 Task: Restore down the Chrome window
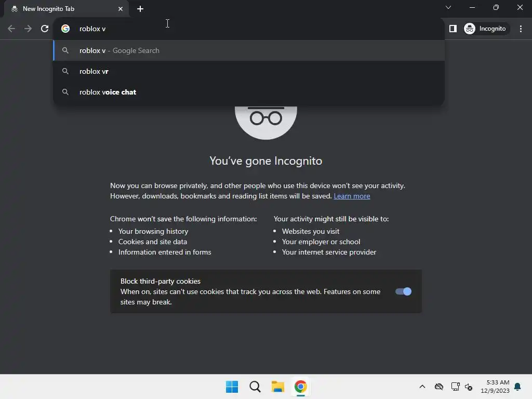tap(496, 7)
